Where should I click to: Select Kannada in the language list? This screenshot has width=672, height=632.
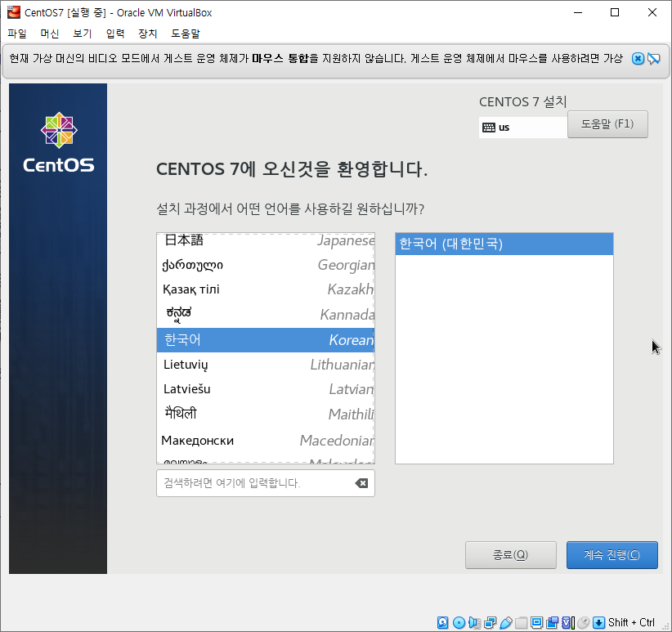(266, 315)
